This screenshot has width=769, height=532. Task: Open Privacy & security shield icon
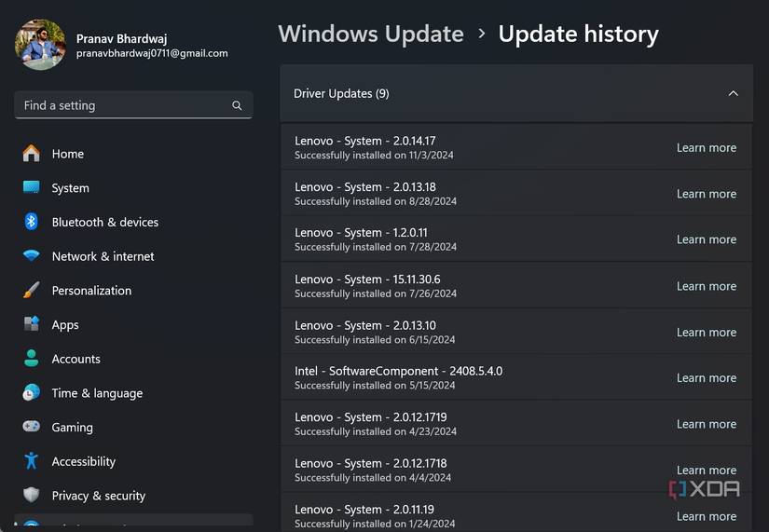(x=32, y=495)
